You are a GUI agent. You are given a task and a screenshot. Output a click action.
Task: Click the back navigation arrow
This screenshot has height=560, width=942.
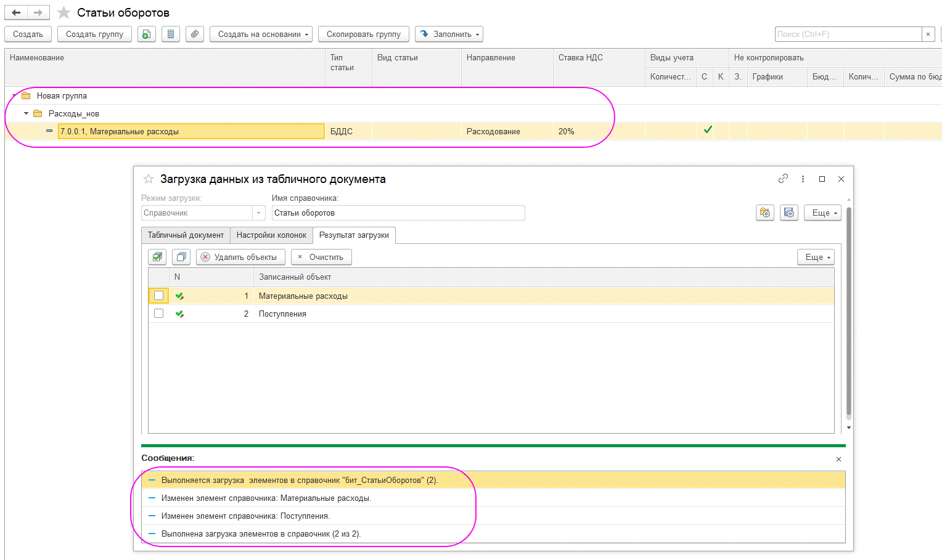(16, 12)
